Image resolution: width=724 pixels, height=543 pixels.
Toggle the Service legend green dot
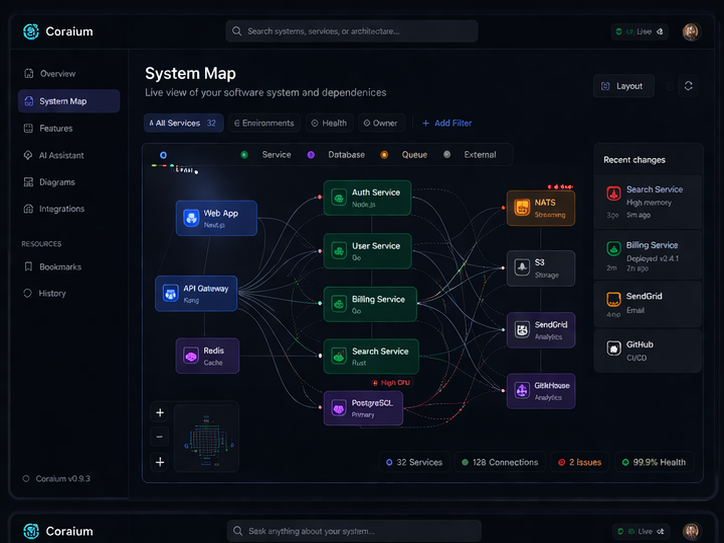click(244, 155)
